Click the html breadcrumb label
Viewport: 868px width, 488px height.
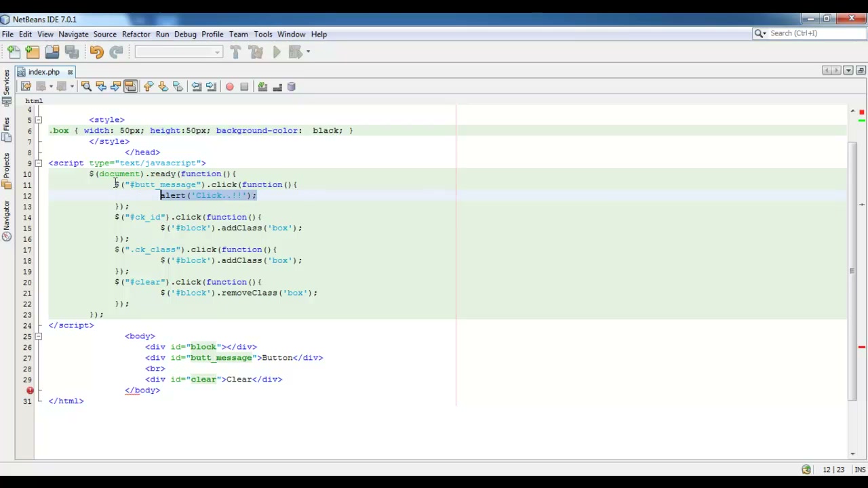point(34,100)
